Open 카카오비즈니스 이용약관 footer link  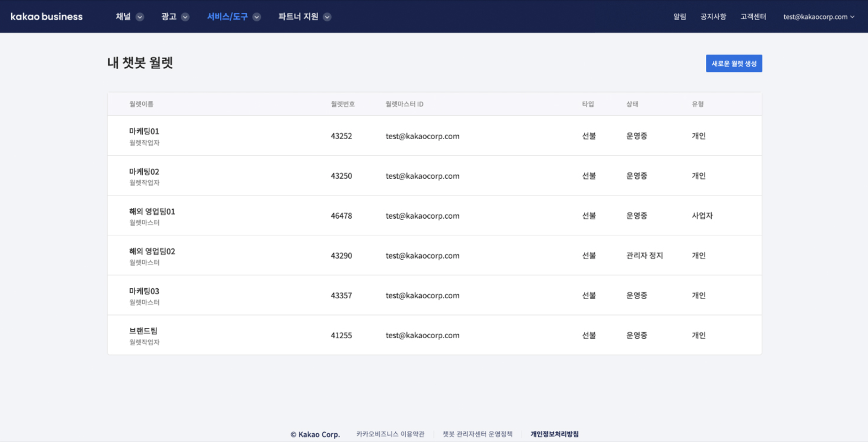tap(390, 434)
